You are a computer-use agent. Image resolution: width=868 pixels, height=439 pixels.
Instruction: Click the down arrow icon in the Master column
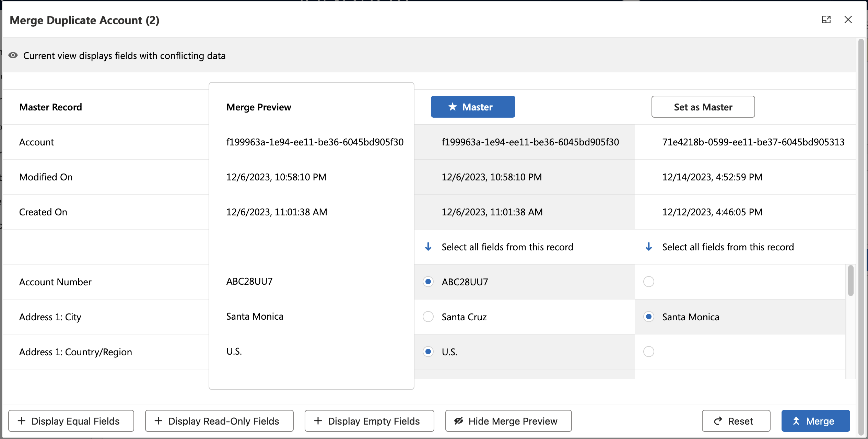428,247
